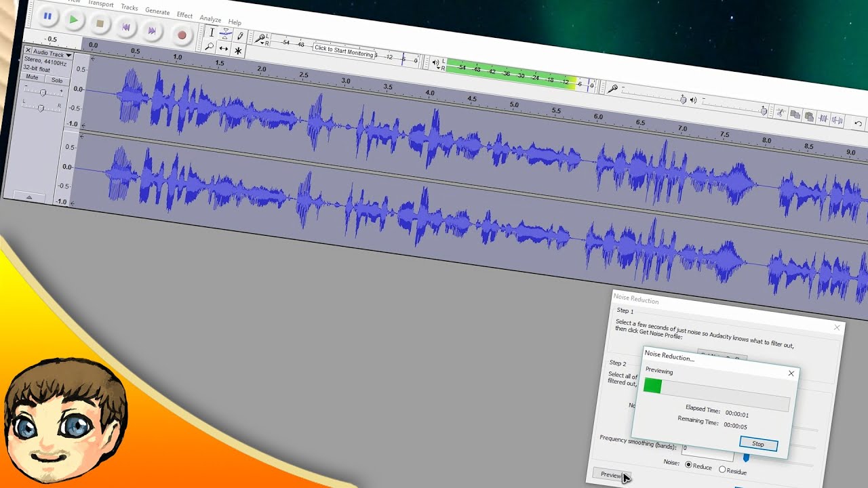Open the Help menu

coord(235,22)
